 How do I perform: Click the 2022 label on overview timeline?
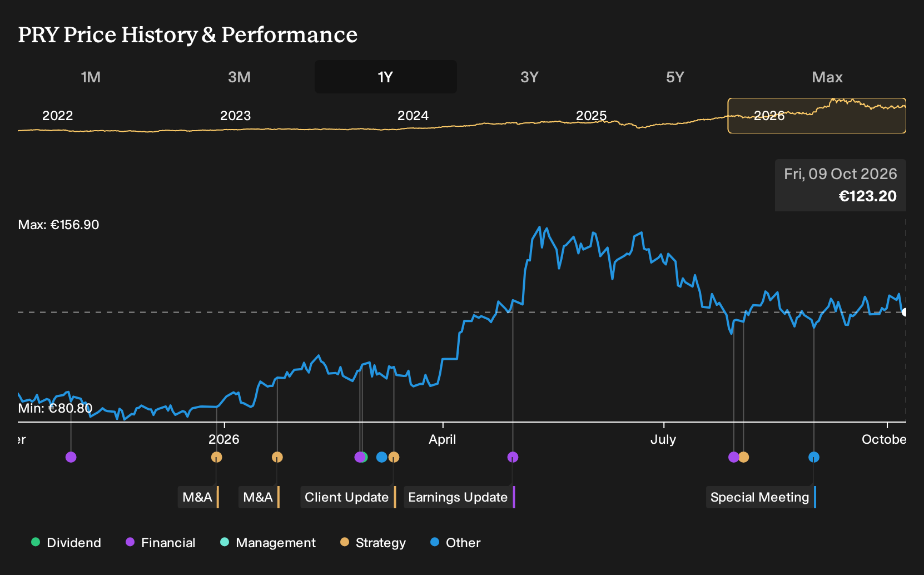pos(58,116)
